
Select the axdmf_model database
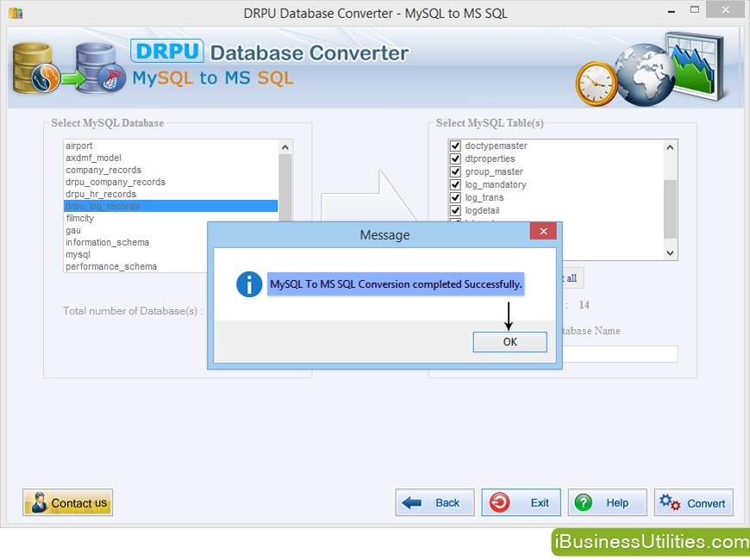point(171,158)
